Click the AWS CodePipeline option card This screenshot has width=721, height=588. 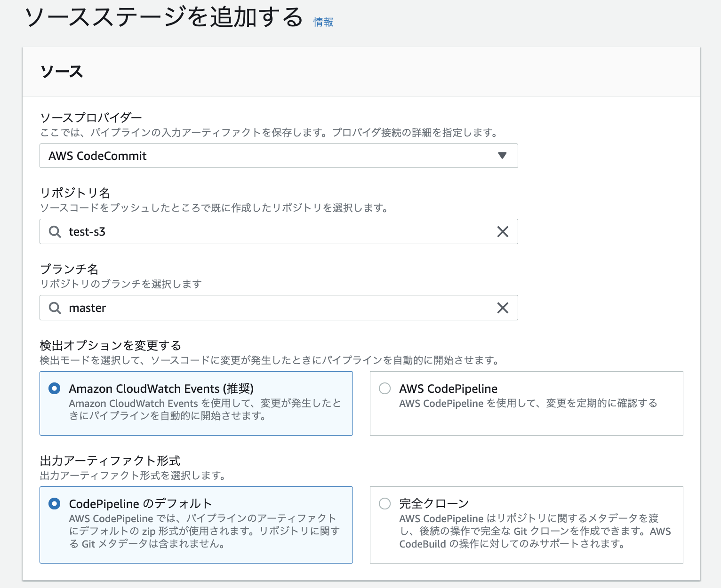(526, 403)
